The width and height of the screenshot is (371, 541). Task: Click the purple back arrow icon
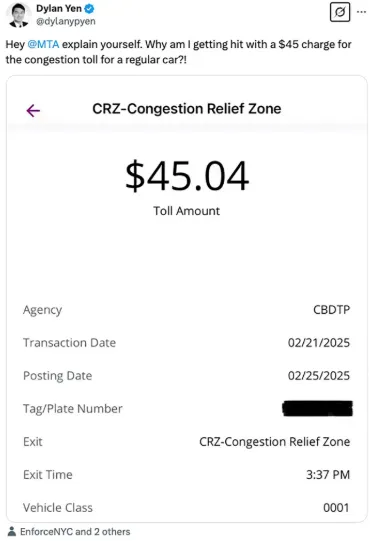(33, 111)
